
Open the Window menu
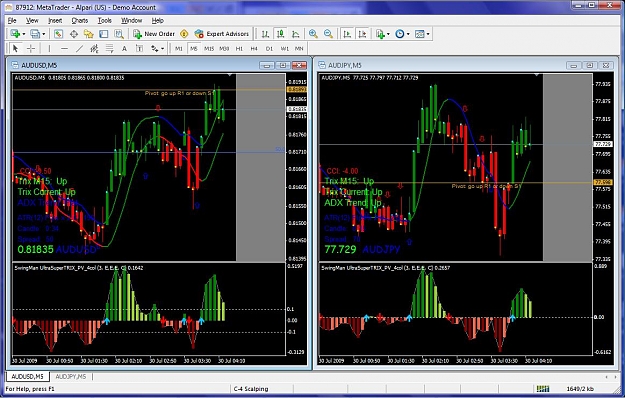click(132, 20)
